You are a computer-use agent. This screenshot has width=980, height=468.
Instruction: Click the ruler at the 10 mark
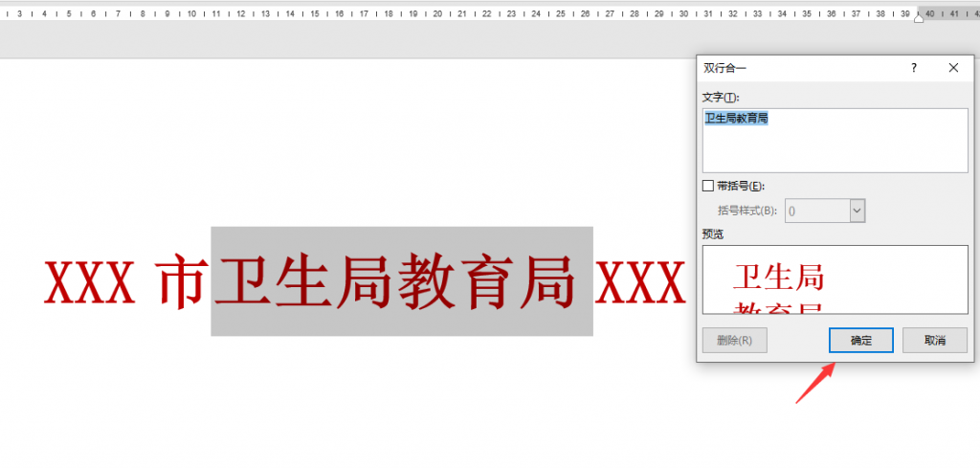point(191,14)
